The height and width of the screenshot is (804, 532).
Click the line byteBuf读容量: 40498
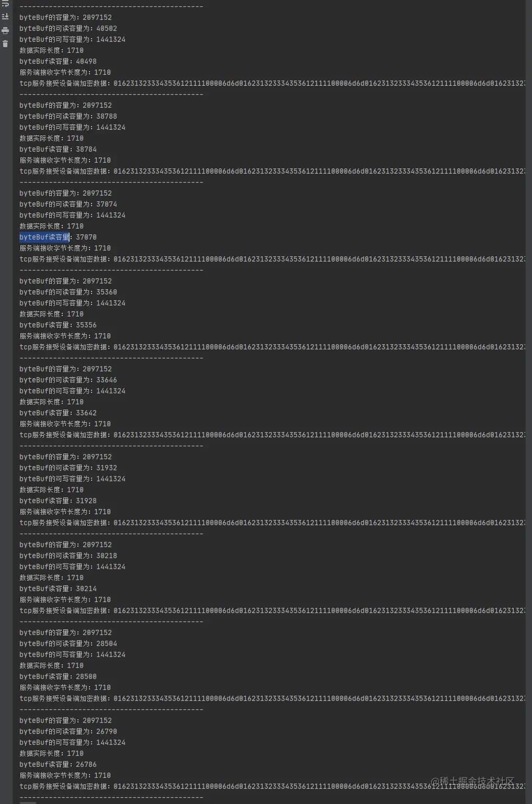click(58, 61)
